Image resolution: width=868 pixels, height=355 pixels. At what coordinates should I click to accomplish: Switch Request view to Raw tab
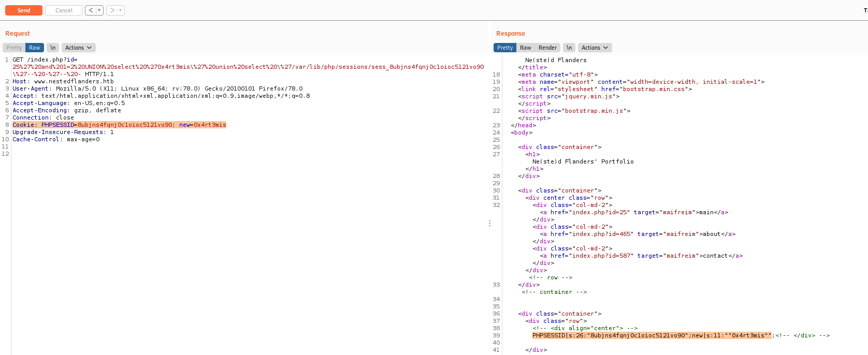(35, 48)
